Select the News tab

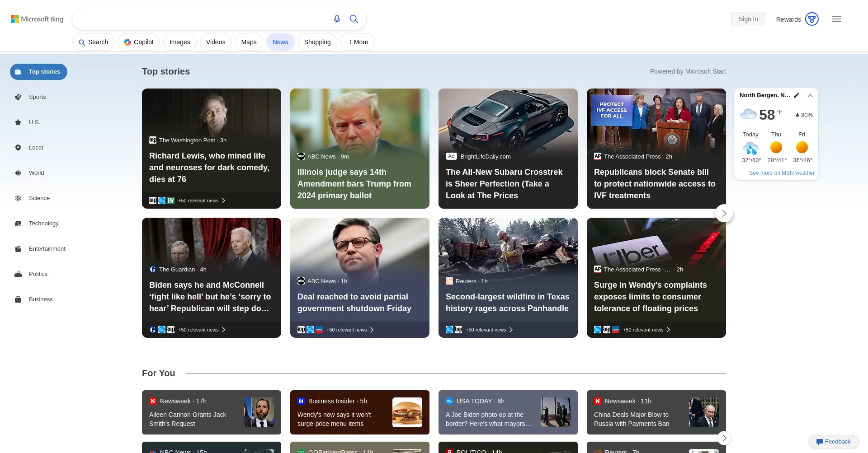[x=280, y=42]
